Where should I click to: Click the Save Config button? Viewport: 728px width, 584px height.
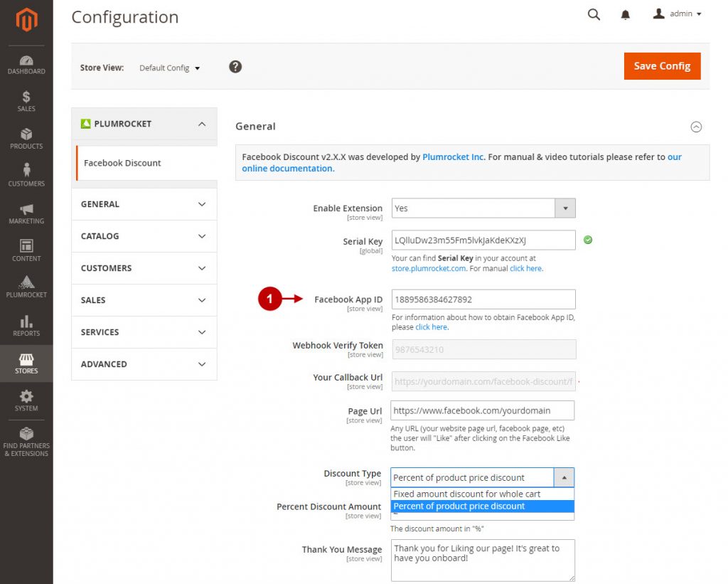click(662, 66)
